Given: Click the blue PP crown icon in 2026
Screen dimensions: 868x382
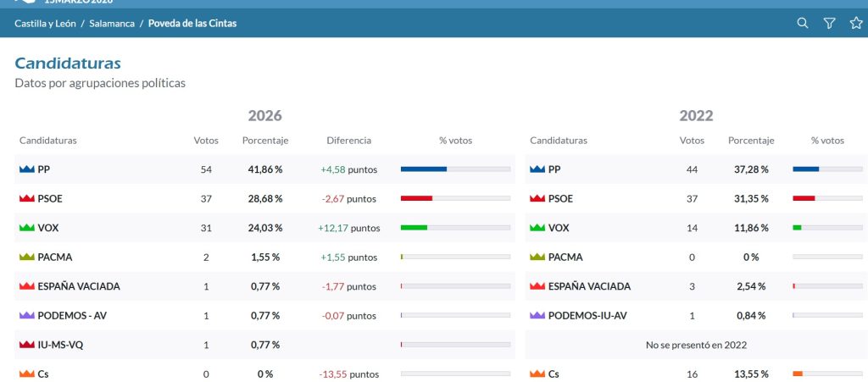Looking at the screenshot, I should (26, 169).
